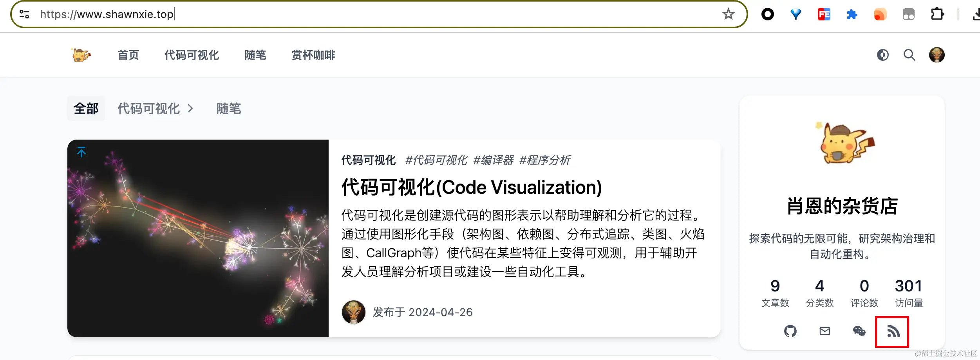Click the 4 分类数 stat
Viewport: 980px width, 360px height.
(x=820, y=293)
